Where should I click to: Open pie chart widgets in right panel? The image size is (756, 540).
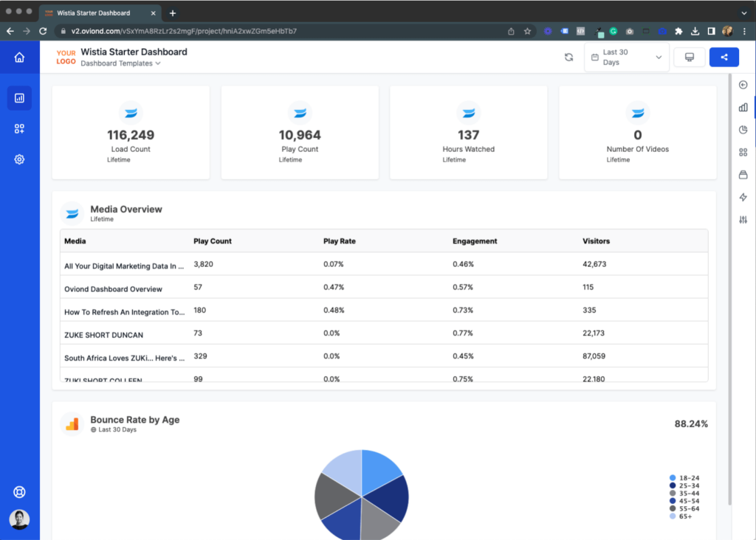click(x=743, y=130)
